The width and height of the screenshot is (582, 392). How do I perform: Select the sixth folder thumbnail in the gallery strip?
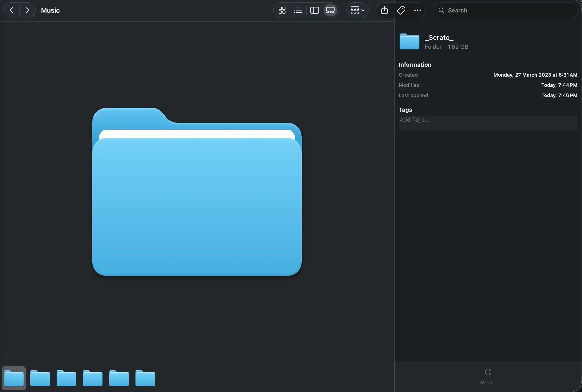pos(145,378)
